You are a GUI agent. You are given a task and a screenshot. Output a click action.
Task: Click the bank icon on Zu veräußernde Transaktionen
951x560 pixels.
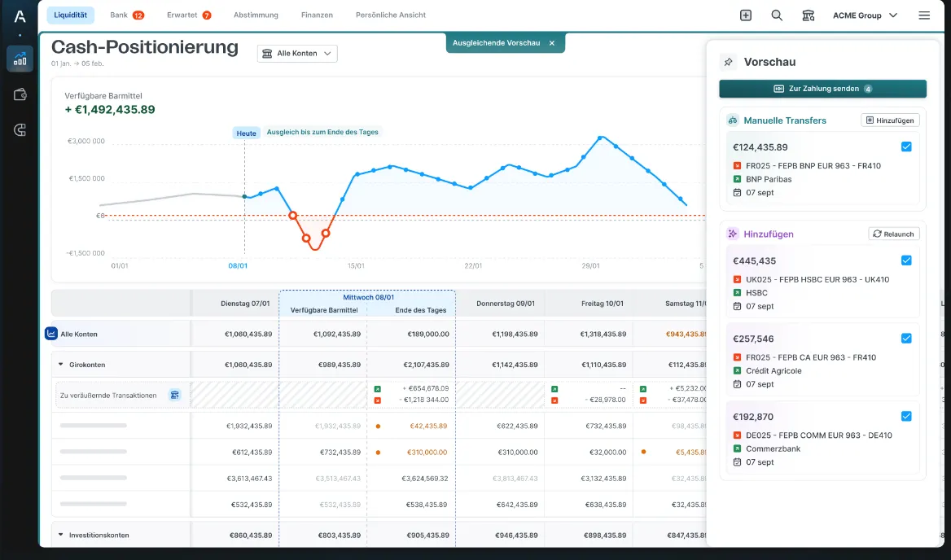(175, 395)
